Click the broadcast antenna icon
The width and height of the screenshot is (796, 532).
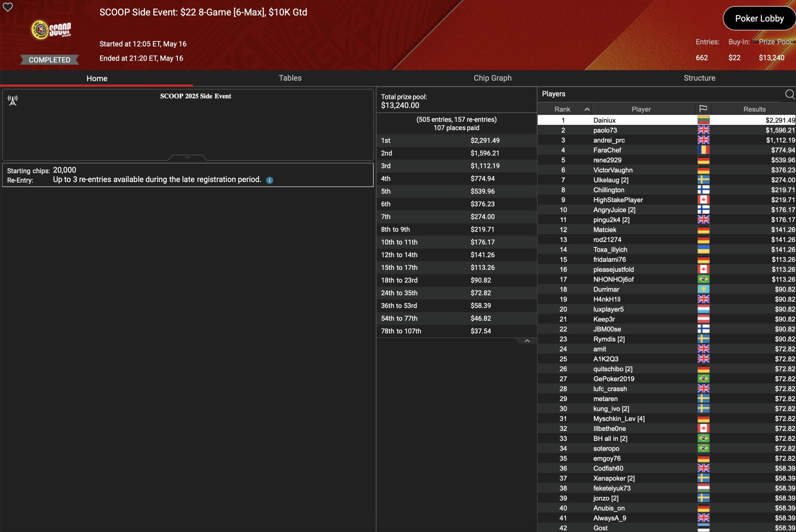12,100
